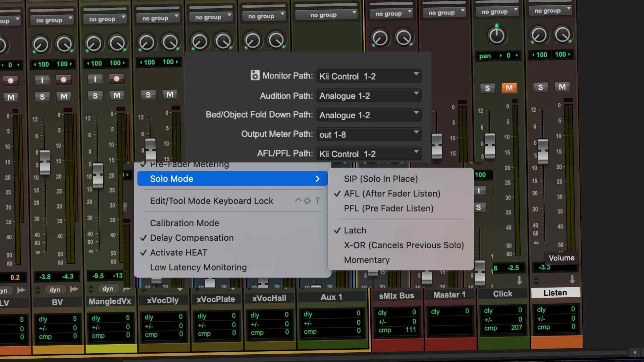Mute the Listen track
Image resolution: width=644 pixels, height=362 pixels.
click(x=562, y=87)
